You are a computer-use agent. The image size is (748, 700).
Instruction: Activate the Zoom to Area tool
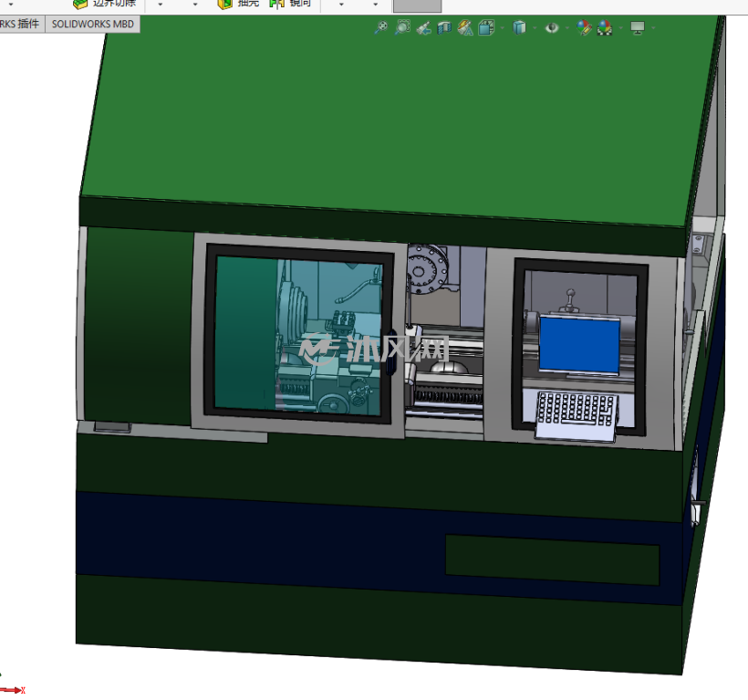click(402, 27)
